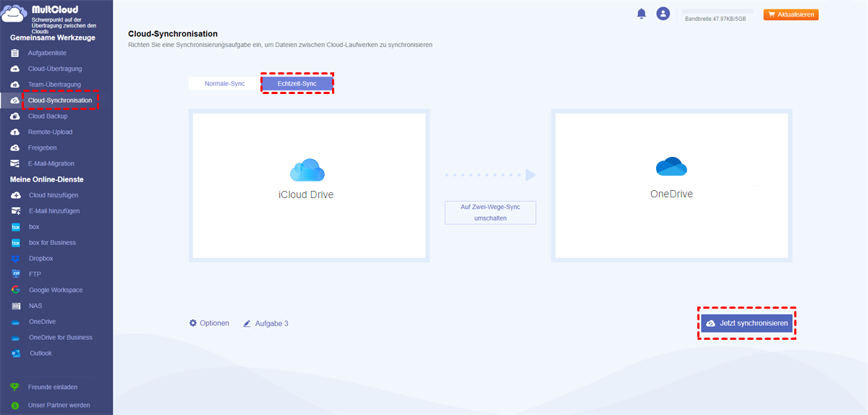Click the E-Mail-Migration icon

point(15,164)
